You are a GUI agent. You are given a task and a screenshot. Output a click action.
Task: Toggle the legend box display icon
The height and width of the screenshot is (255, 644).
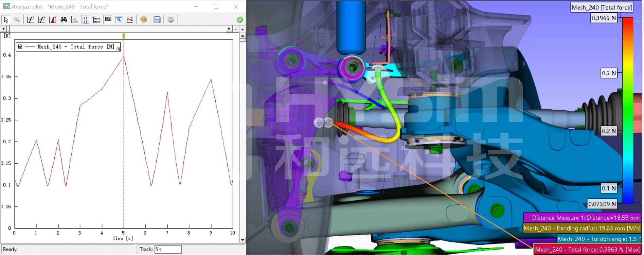pyautogui.click(x=108, y=19)
